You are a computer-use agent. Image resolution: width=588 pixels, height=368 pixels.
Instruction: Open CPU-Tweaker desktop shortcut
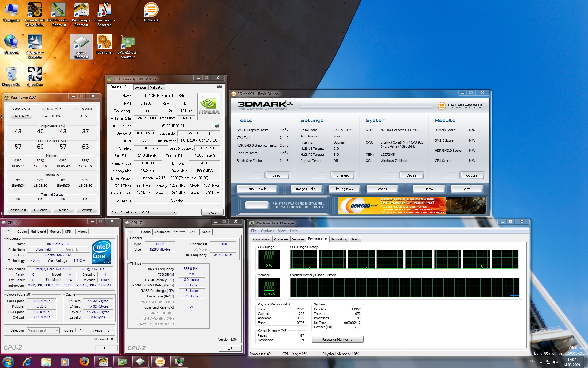58,14
